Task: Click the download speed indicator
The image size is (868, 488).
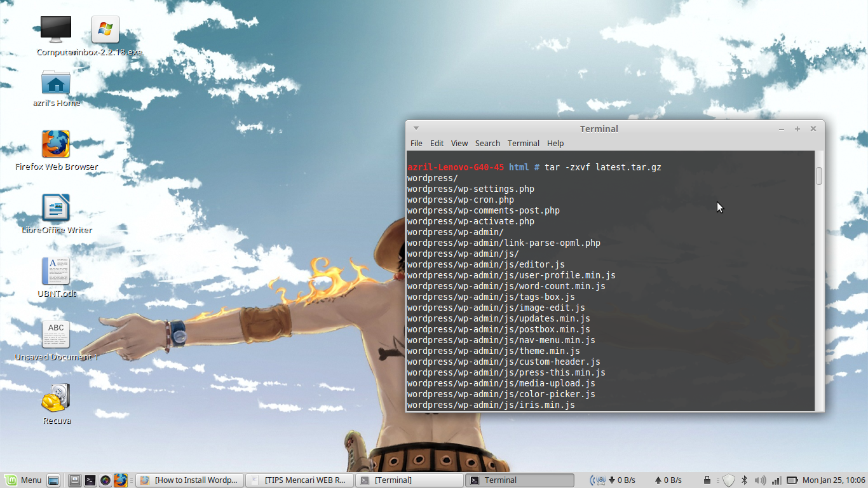Action: [622, 480]
